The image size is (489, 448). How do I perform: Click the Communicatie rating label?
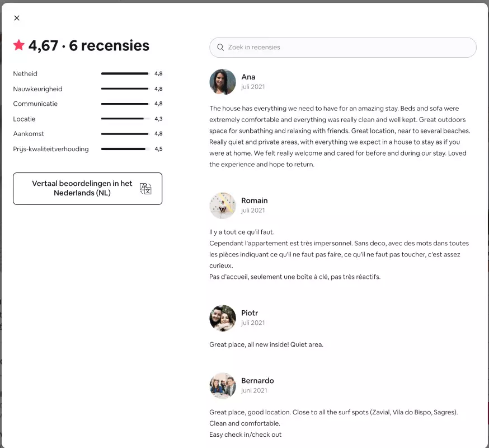[x=35, y=104]
